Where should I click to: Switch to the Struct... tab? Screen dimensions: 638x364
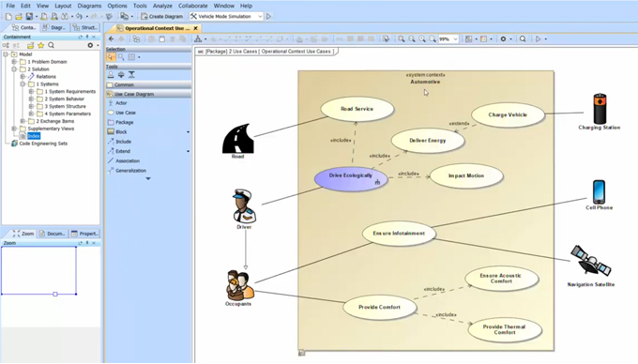pos(85,27)
